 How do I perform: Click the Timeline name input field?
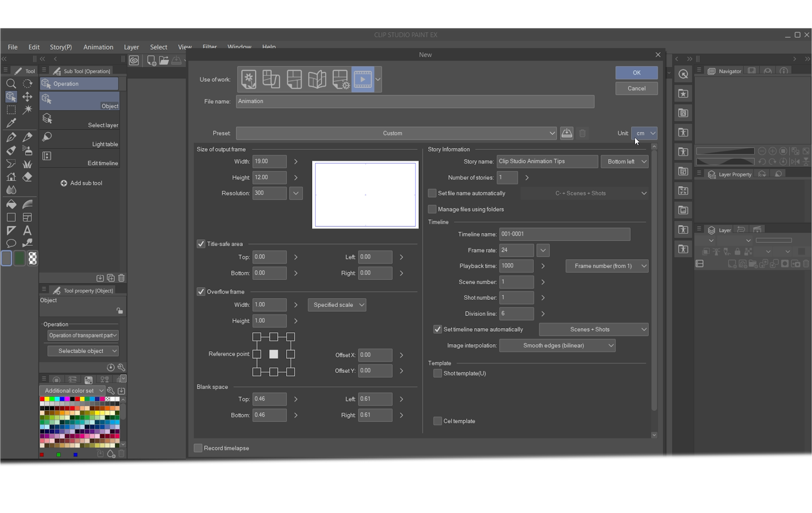565,234
